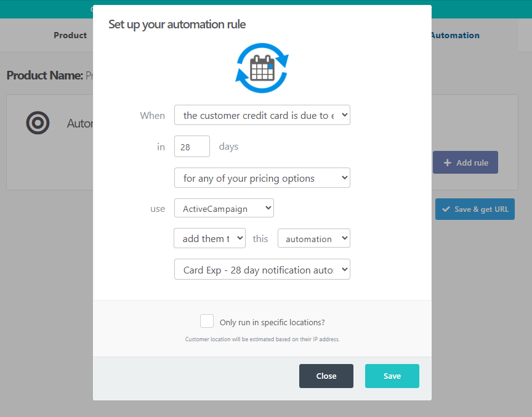The image size is (532, 417).
Task: Choose from the Card Exp 28 day notification dropdown
Action: (262, 270)
